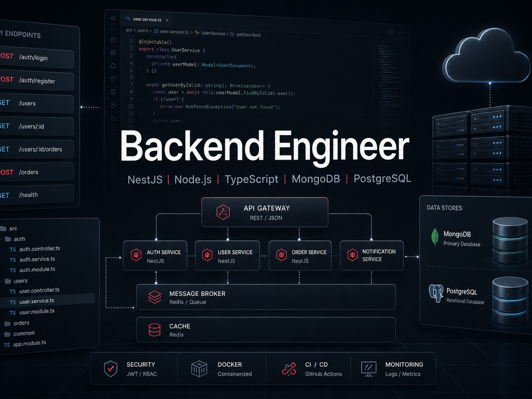Viewport: 532px width, 399px height.
Task: Click the API Gateway hexagon icon
Action: coord(223,212)
